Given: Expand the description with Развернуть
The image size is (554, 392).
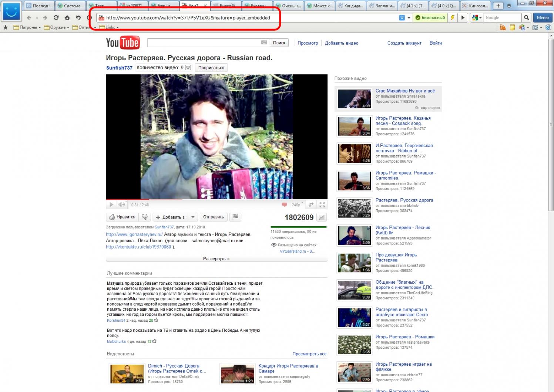Looking at the screenshot, I should (x=216, y=259).
